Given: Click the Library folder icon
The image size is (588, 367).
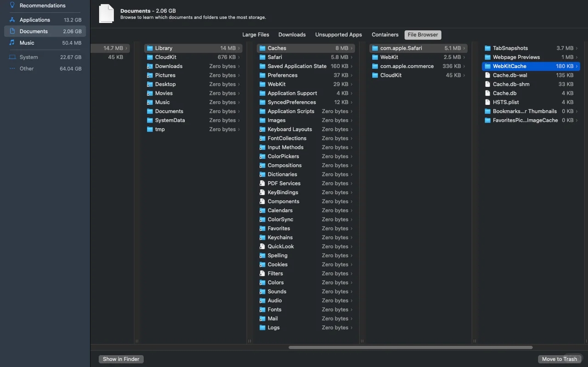Looking at the screenshot, I should tap(150, 48).
